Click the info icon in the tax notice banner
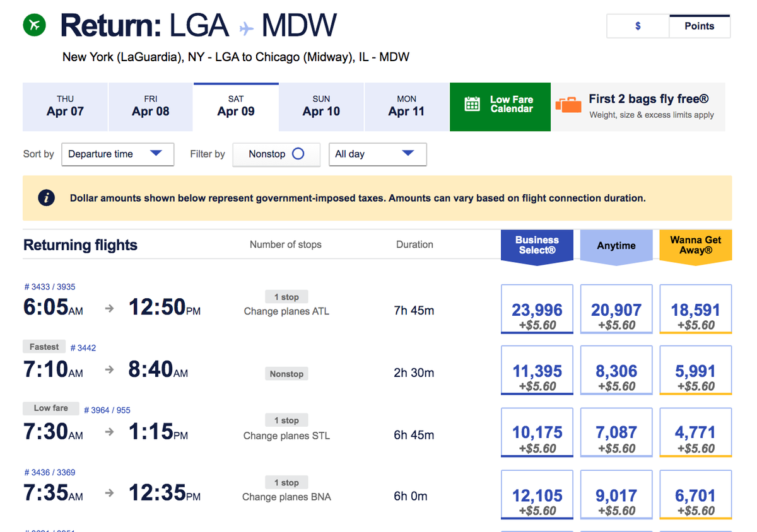 pos(47,197)
